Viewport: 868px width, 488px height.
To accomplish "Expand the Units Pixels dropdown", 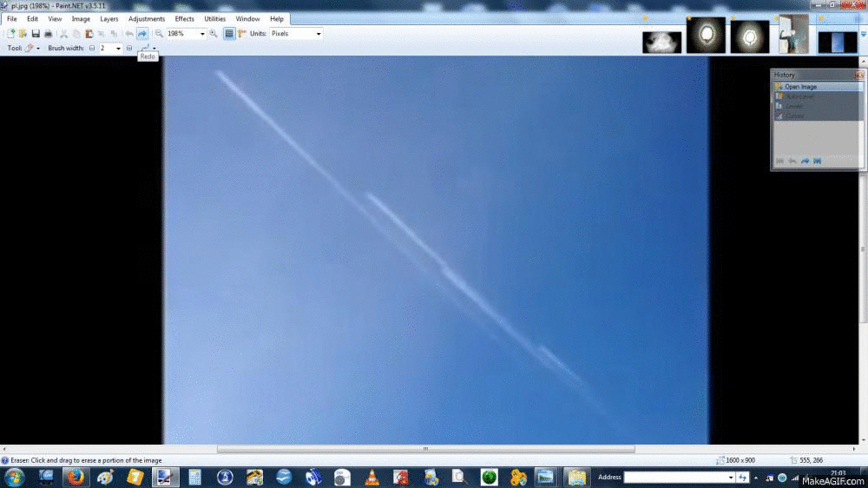I will [319, 34].
